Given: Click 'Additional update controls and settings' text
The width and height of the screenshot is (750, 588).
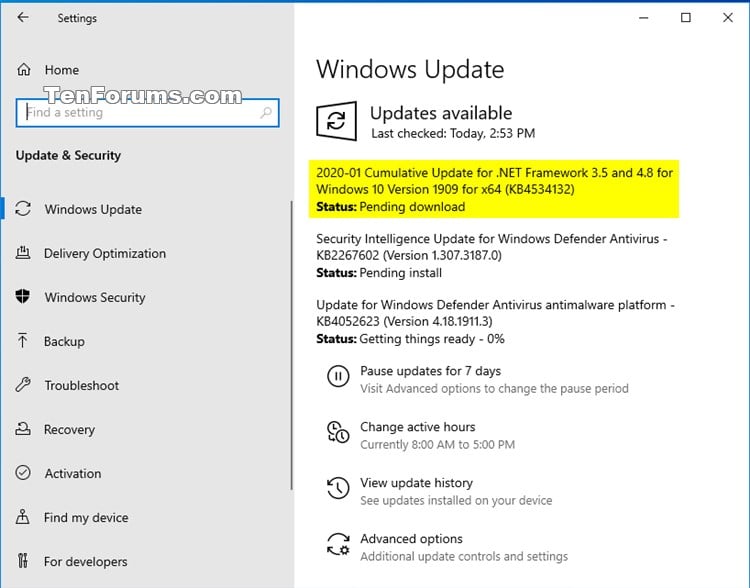Looking at the screenshot, I should (x=464, y=556).
